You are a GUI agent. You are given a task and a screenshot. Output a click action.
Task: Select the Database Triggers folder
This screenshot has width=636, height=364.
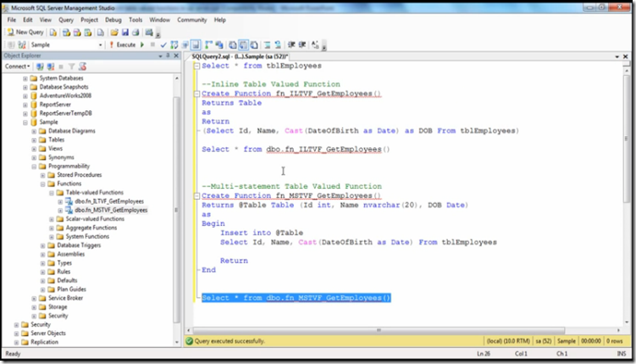point(79,245)
